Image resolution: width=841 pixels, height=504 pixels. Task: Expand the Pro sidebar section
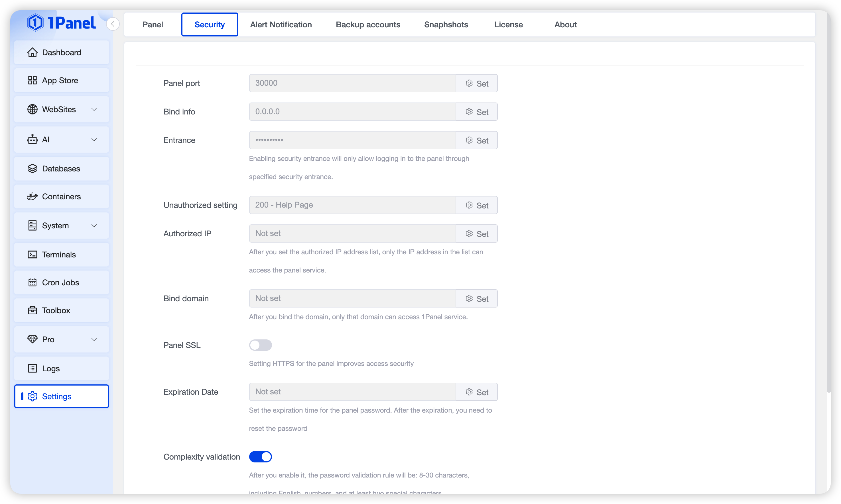click(x=94, y=339)
